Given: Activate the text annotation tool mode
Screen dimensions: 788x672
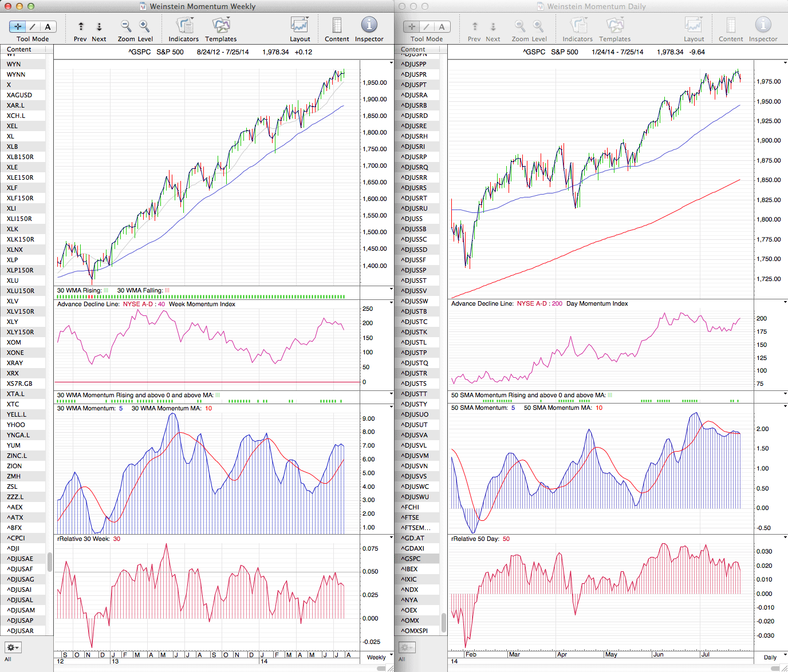Looking at the screenshot, I should (x=48, y=27).
